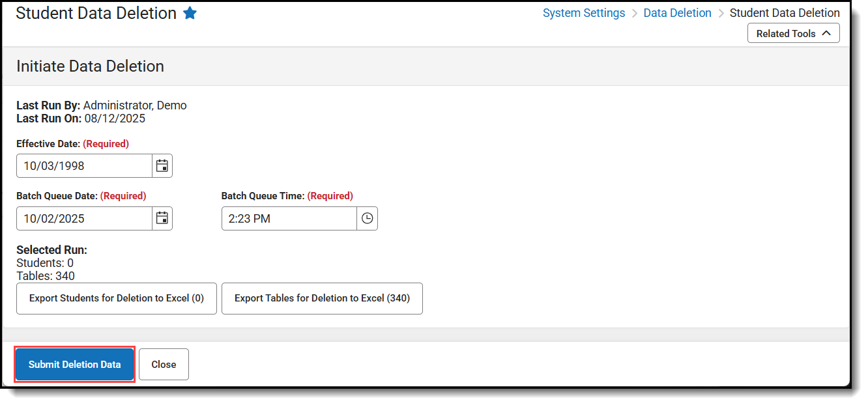The image size is (868, 405).
Task: Navigate to Data Deletion via breadcrumb
Action: [x=677, y=12]
